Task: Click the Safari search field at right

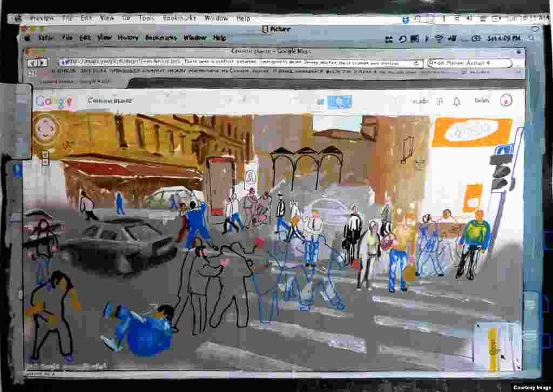Action: click(469, 63)
